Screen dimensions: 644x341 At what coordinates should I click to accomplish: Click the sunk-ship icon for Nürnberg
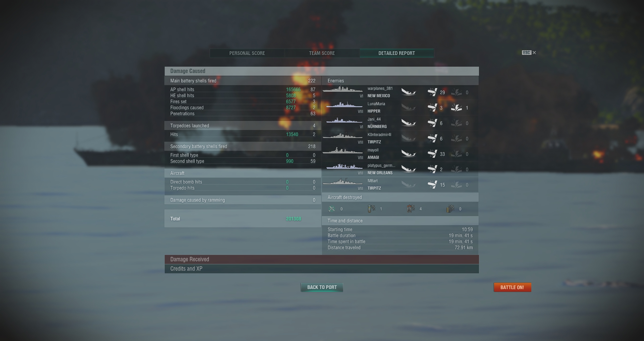[409, 123]
